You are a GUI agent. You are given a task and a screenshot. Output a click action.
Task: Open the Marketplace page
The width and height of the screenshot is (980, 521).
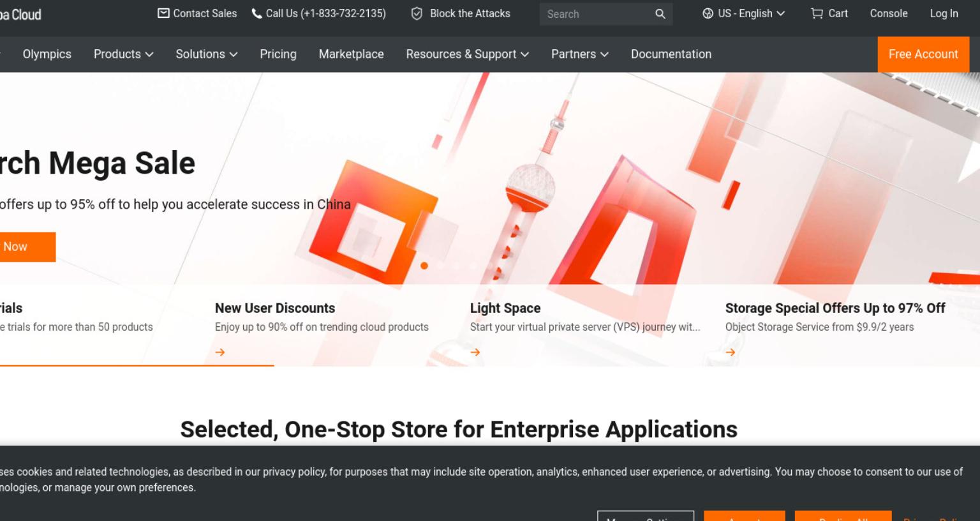pos(352,54)
